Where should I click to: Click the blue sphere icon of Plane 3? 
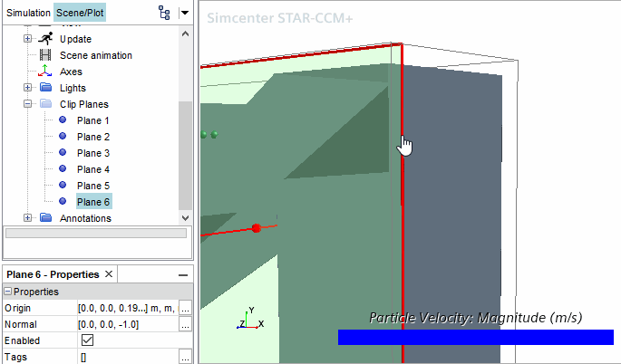[x=63, y=152]
